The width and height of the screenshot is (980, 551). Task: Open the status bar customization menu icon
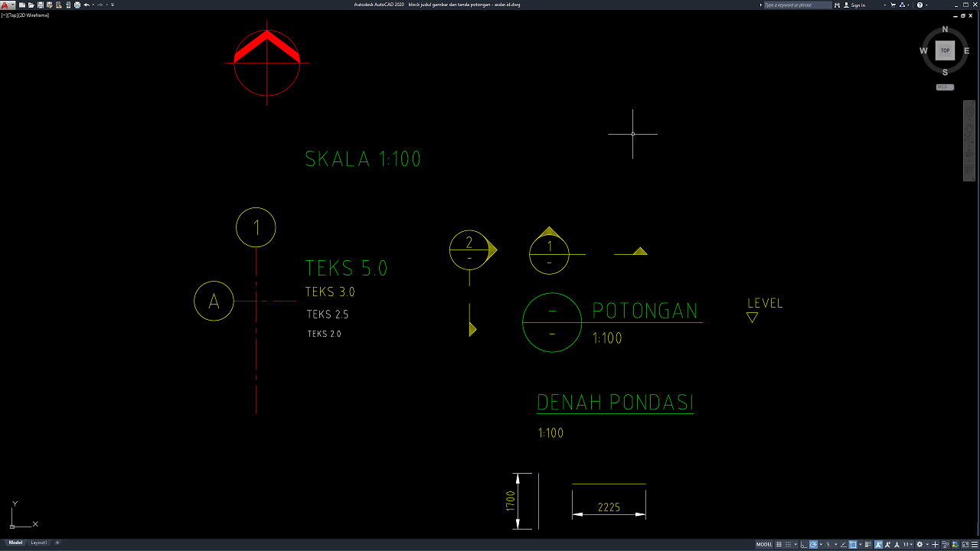[x=975, y=545]
